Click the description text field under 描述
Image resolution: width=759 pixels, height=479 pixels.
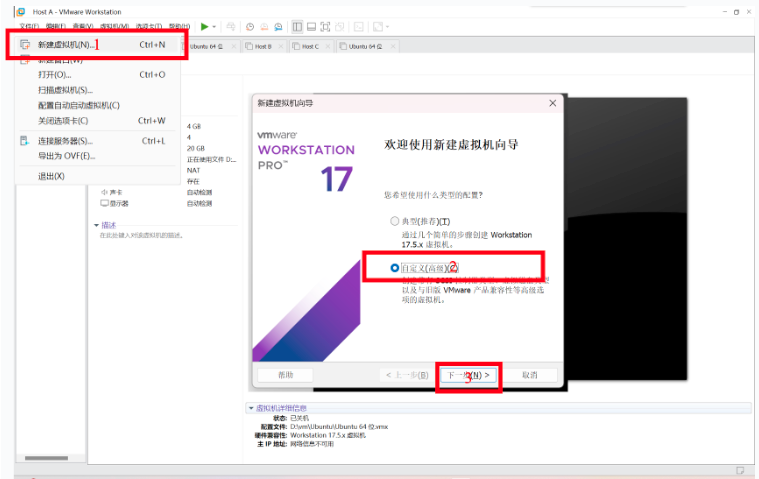pyautogui.click(x=141, y=235)
